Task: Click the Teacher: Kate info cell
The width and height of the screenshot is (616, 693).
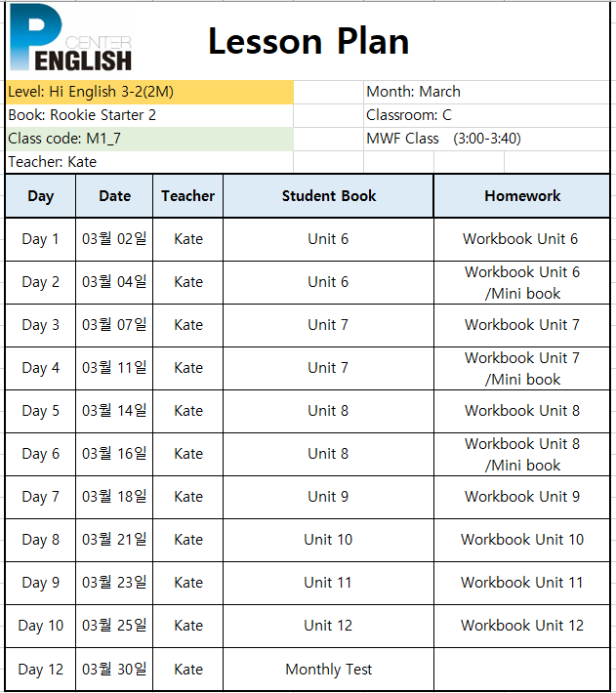Action: [x=149, y=162]
